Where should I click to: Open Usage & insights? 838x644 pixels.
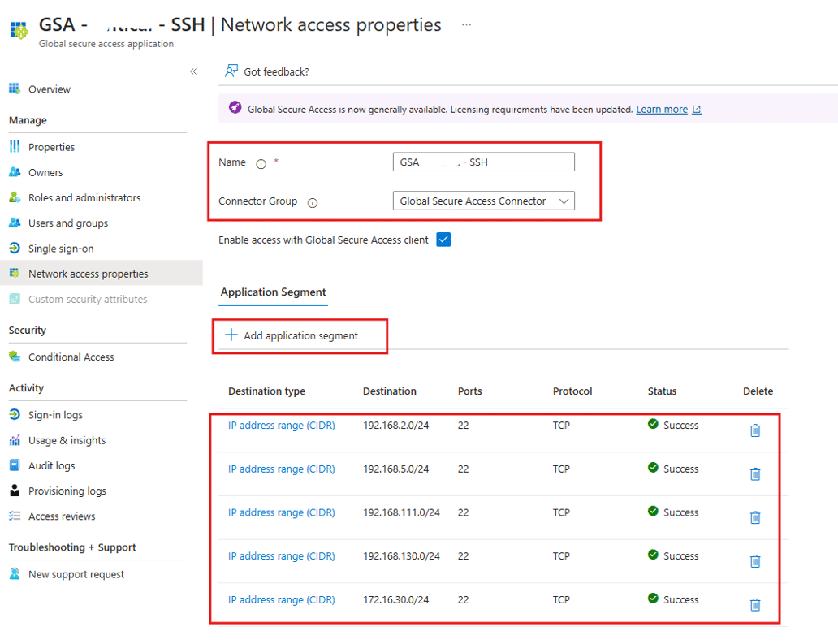[67, 440]
